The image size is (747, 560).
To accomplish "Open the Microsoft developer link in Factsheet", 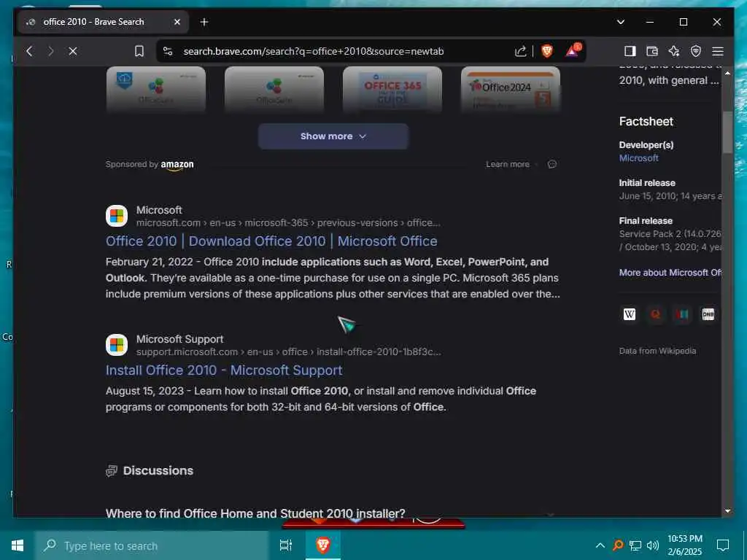I will pos(639,158).
